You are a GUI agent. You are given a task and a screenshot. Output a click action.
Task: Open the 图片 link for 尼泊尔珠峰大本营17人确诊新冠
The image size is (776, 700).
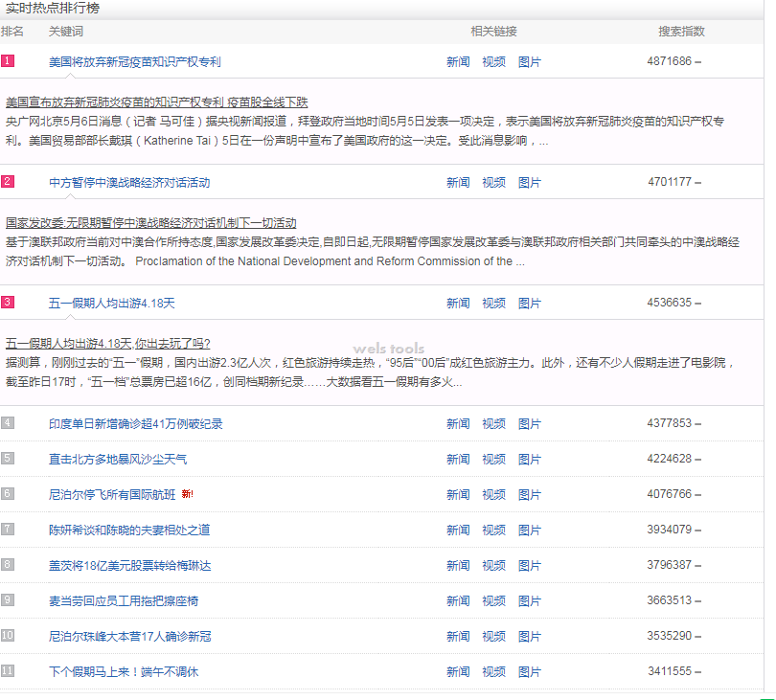529,636
